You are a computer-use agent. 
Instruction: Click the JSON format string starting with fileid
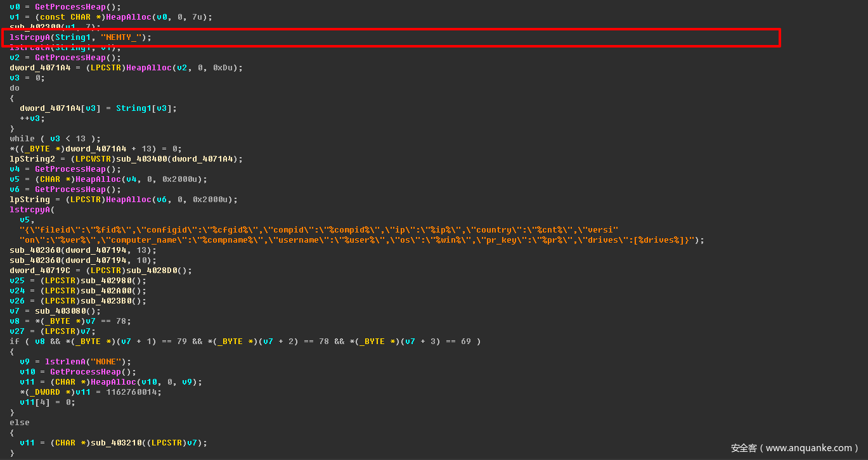pos(317,230)
